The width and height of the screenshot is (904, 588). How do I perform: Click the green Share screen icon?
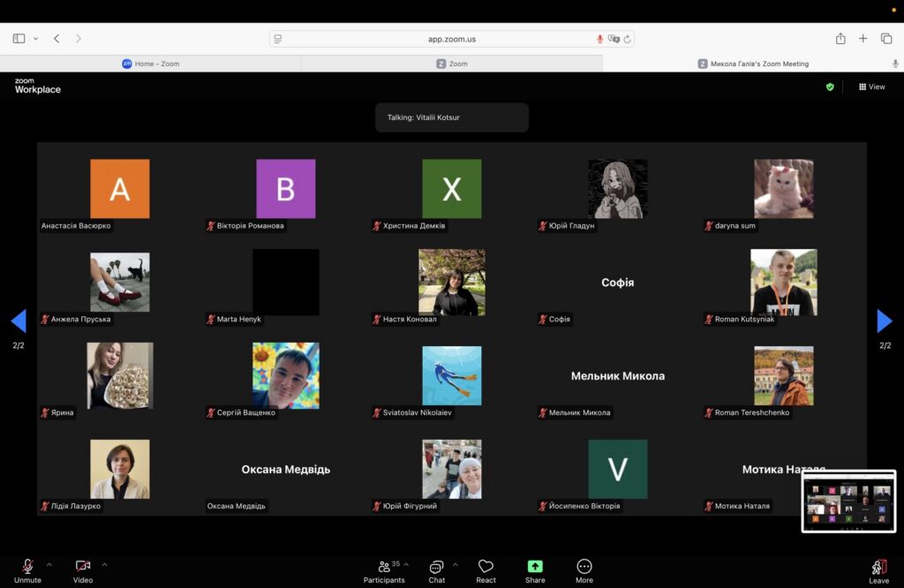pyautogui.click(x=535, y=567)
